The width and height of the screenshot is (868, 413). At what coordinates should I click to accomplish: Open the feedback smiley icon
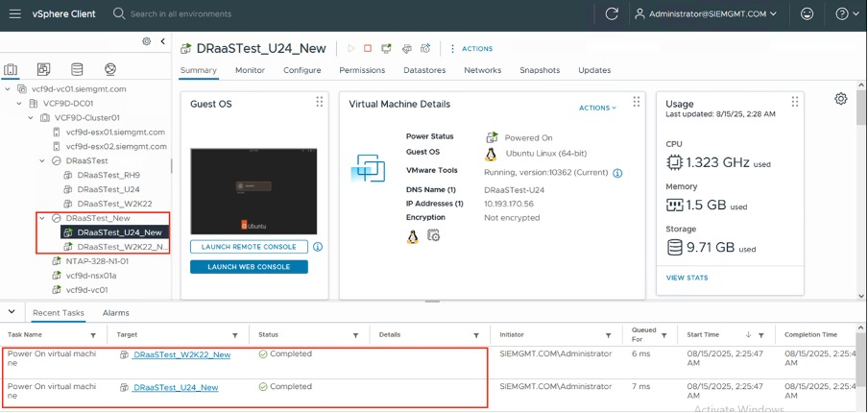(x=807, y=14)
